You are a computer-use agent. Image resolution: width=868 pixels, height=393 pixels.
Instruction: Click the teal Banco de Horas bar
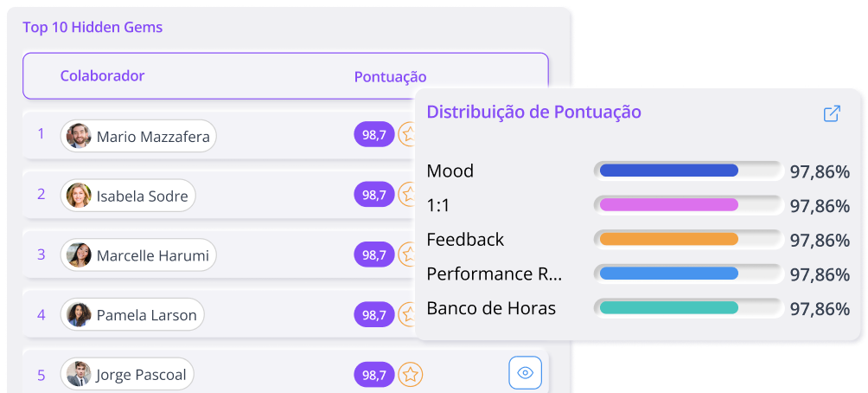tap(668, 307)
